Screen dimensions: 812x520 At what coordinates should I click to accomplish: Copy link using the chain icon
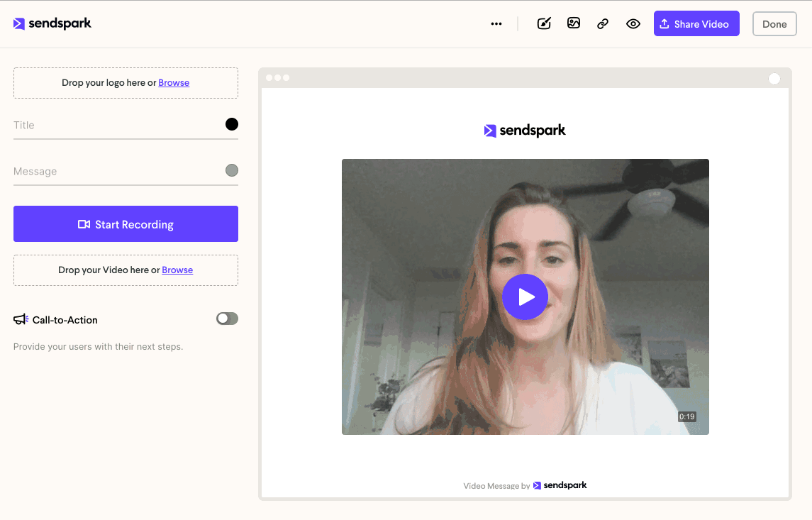coord(603,24)
